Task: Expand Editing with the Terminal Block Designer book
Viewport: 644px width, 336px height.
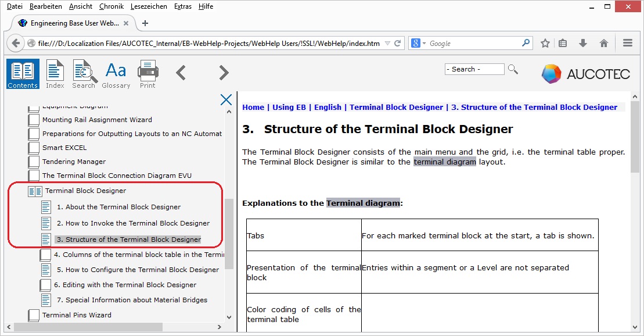Action: 45,285
